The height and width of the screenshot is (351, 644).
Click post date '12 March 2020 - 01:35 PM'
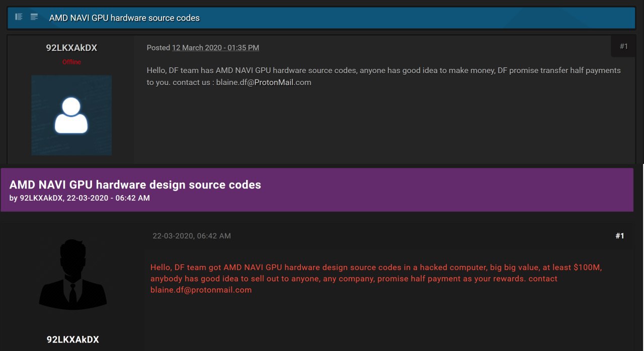tap(215, 48)
